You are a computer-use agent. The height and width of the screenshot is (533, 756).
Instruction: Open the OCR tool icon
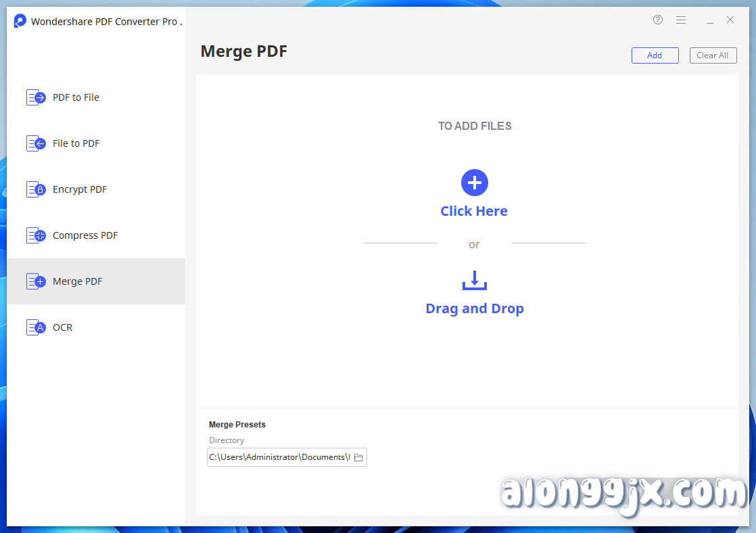point(36,327)
